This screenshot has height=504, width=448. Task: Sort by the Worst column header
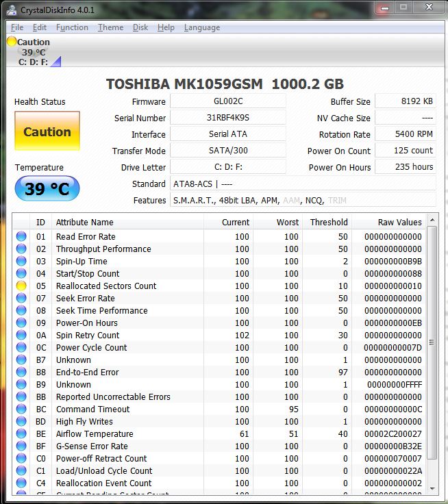point(278,222)
